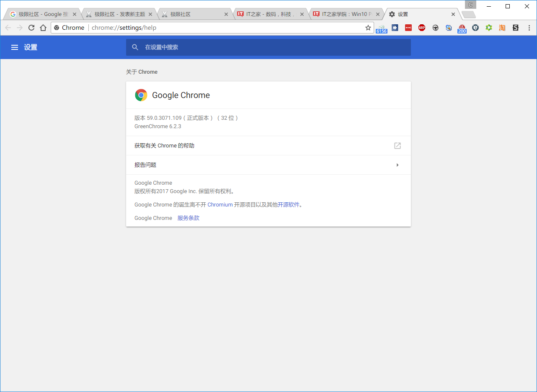This screenshot has width=537, height=392.
Task: Click the version text 59.0.3071.109
Action: [164, 118]
